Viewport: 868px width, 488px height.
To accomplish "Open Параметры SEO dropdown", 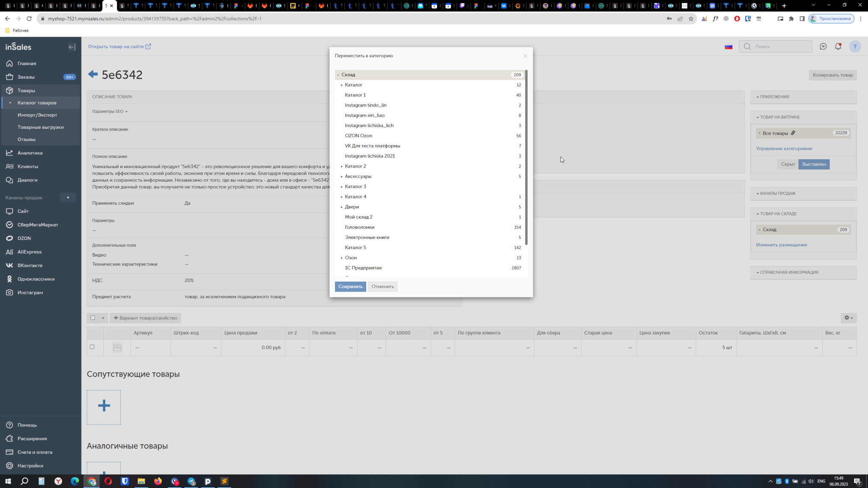I will (x=110, y=111).
